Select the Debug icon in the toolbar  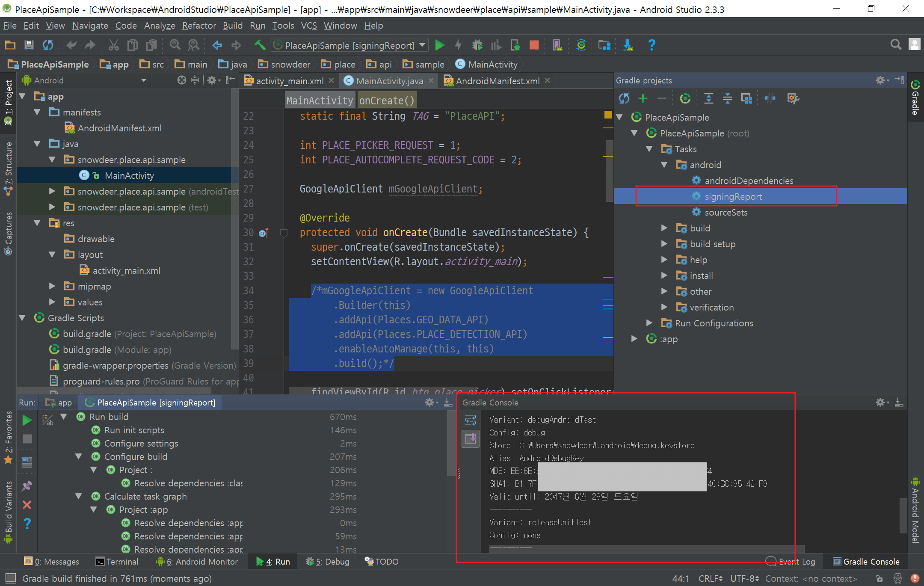[478, 45]
